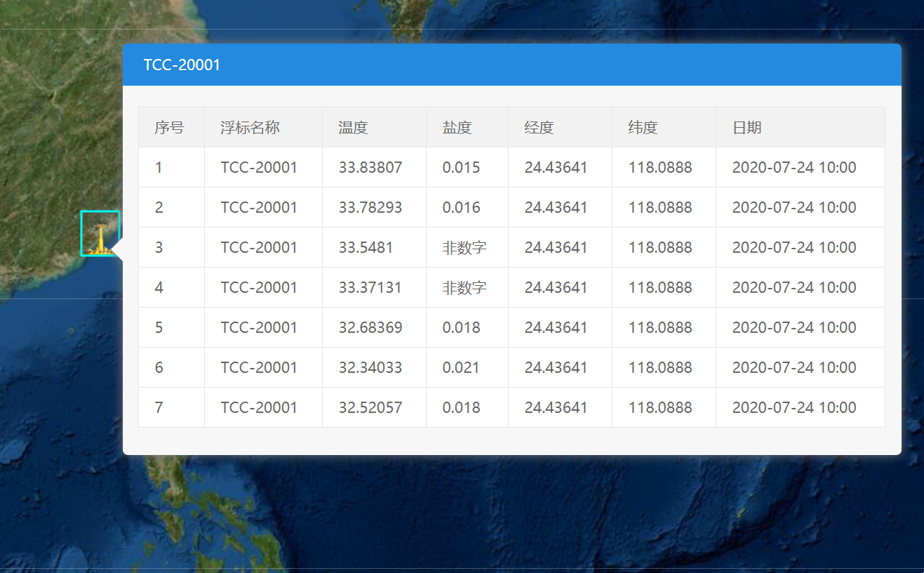This screenshot has height=573, width=924.
Task: Click the TCC-20001 popup title
Action: coord(182,65)
